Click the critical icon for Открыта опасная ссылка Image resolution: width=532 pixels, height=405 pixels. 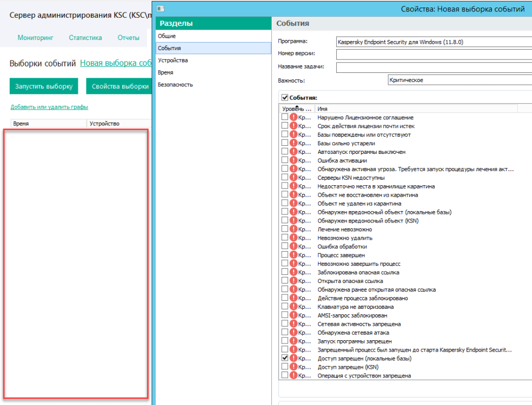[x=294, y=281]
